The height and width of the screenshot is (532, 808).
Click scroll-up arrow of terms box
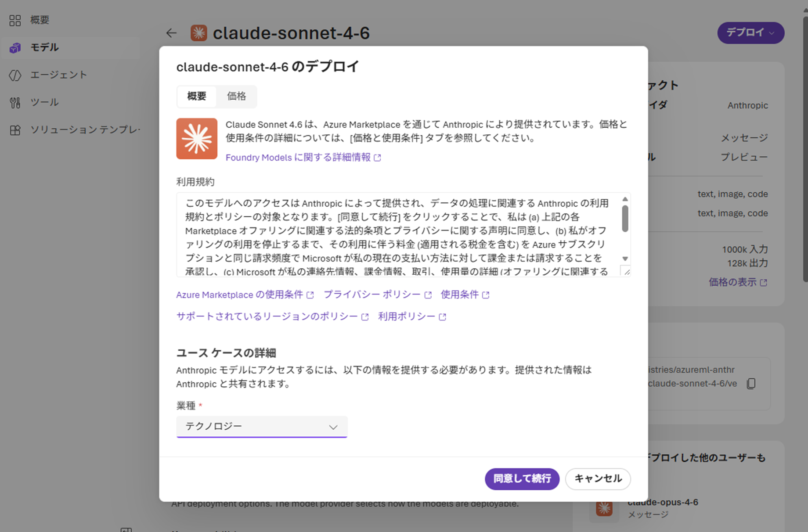(625, 199)
